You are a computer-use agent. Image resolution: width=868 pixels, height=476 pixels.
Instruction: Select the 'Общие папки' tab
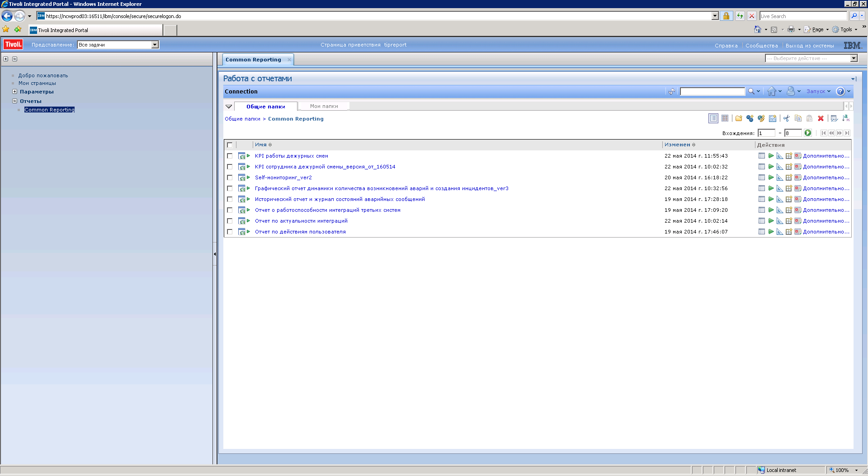(266, 107)
